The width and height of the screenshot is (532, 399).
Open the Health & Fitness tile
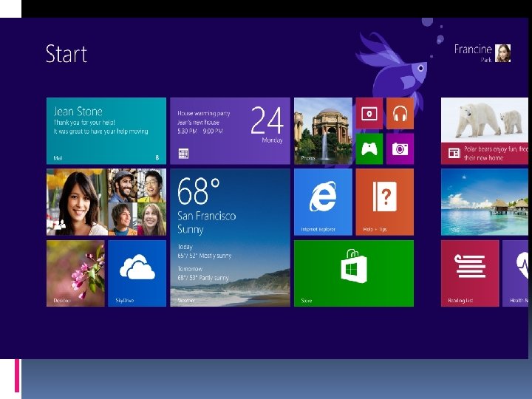(516, 273)
